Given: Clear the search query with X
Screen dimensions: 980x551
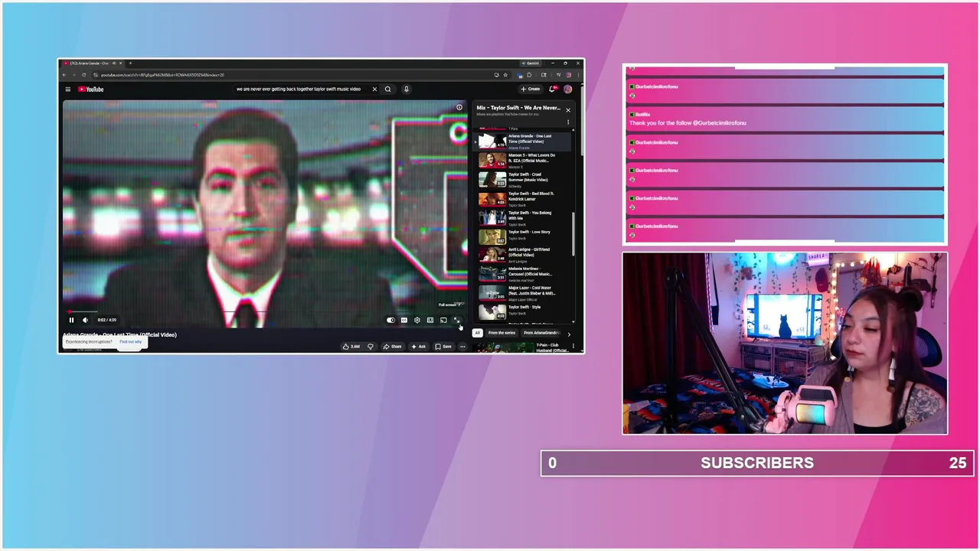Looking at the screenshot, I should (374, 89).
